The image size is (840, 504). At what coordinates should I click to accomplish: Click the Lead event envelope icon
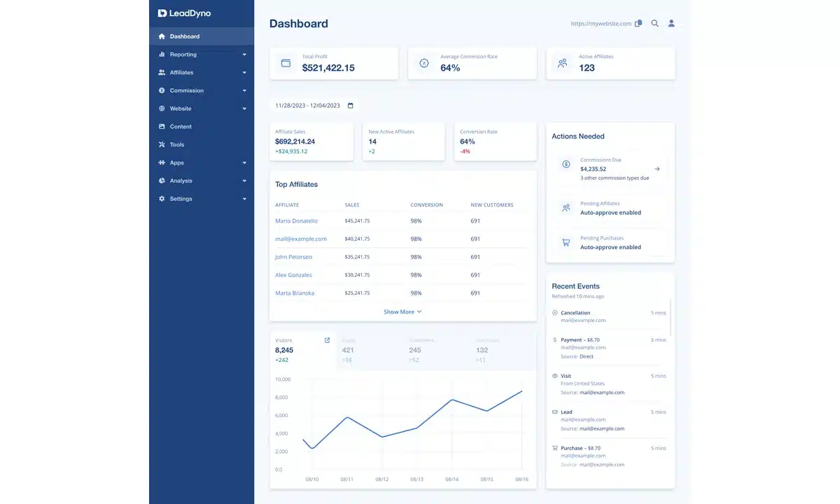tap(555, 412)
